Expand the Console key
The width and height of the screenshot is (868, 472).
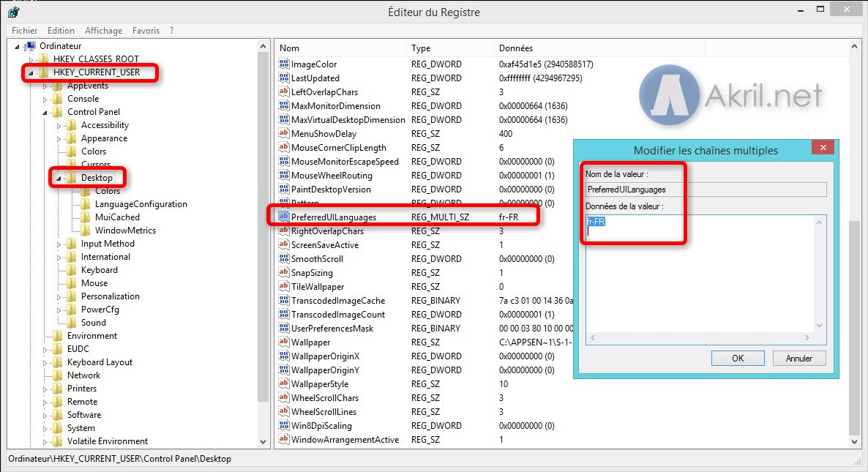(x=45, y=99)
